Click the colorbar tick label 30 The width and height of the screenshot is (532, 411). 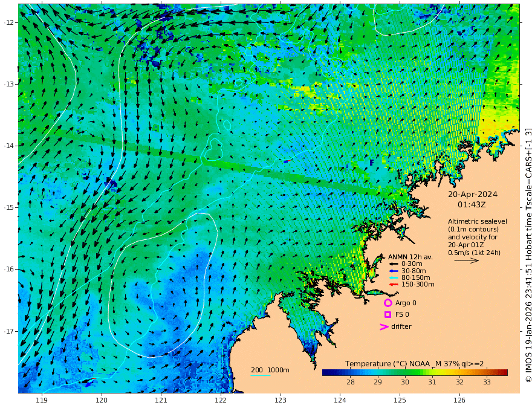pyautogui.click(x=405, y=382)
